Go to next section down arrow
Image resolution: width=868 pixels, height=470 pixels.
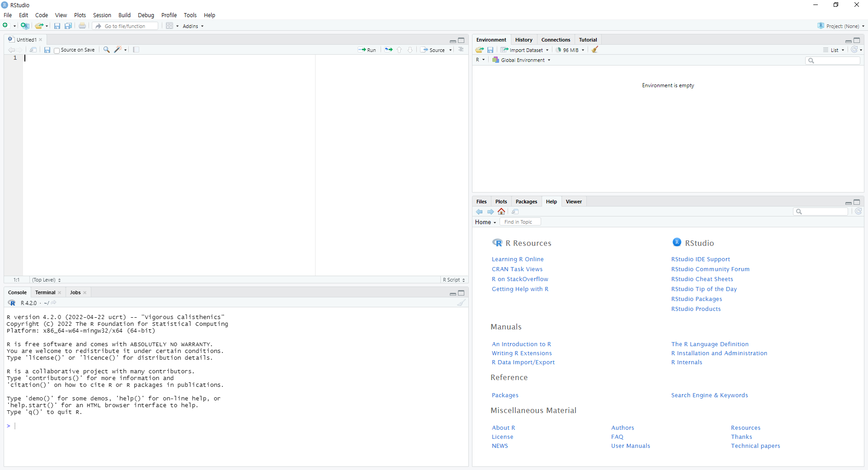click(x=410, y=50)
